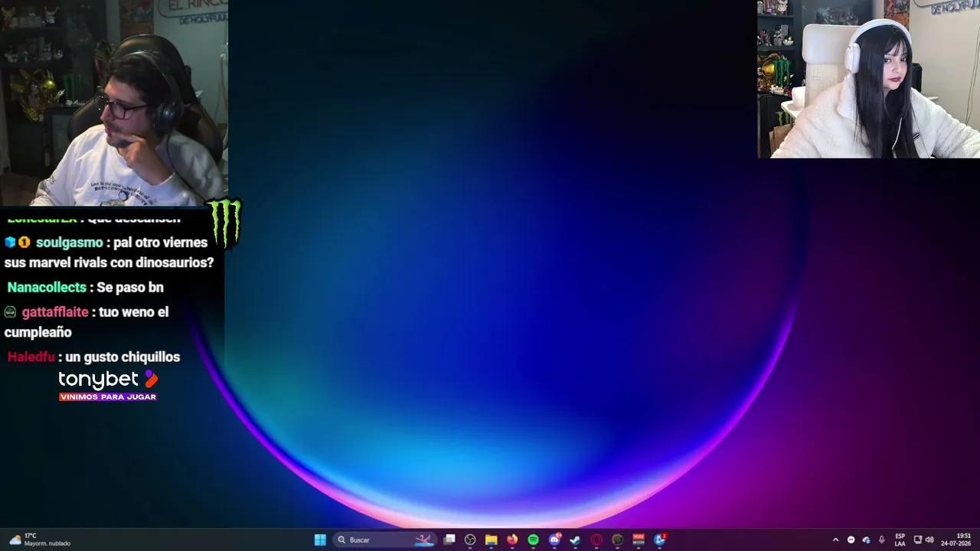980x551 pixels.
Task: Open File Explorer from the taskbar
Action: pos(491,540)
